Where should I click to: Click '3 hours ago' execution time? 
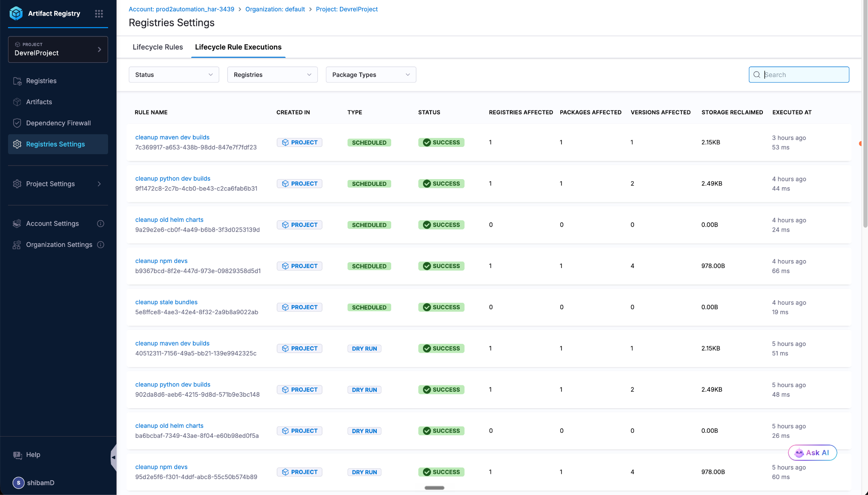789,138
